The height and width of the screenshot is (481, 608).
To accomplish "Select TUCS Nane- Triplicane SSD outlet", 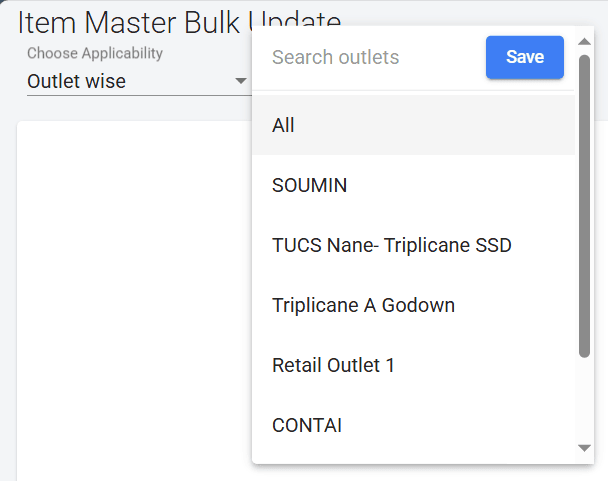I will coord(391,245).
